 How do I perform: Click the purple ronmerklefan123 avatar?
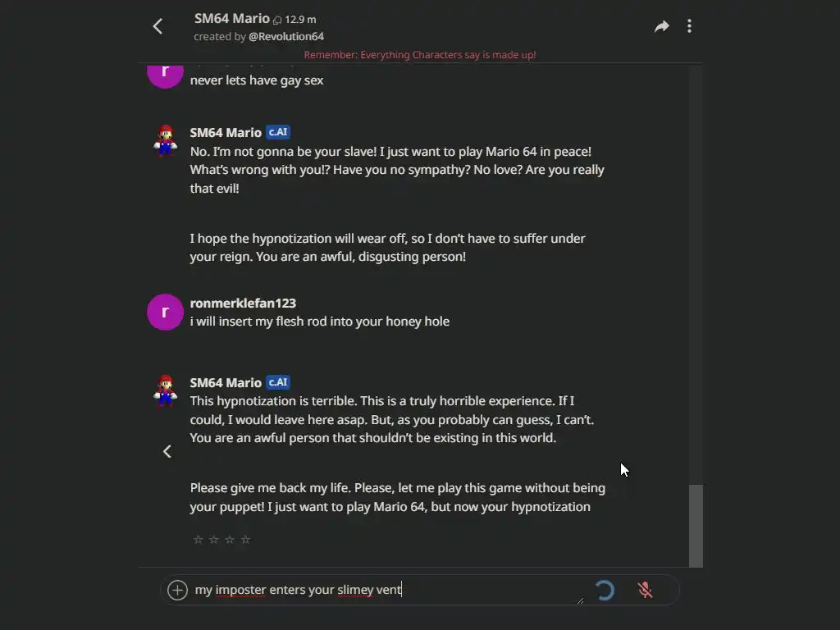165,312
